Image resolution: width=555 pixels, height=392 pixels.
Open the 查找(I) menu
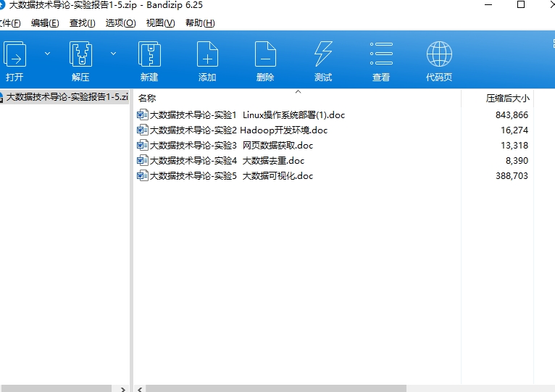click(x=83, y=23)
